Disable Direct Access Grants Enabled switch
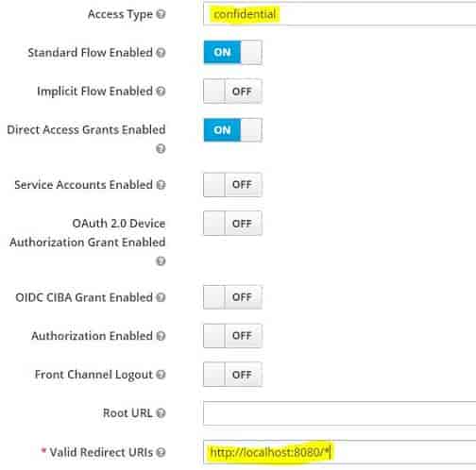The height and width of the screenshot is (470, 476). coord(232,130)
